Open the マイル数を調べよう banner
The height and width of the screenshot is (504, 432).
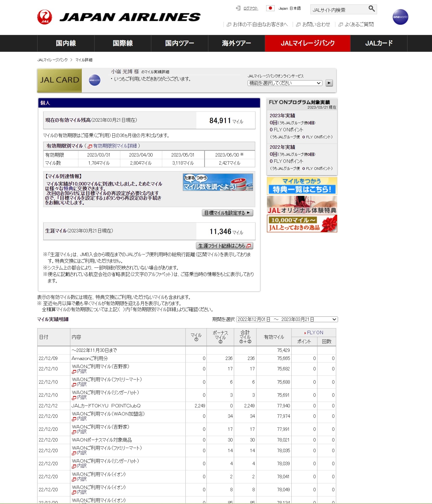[x=218, y=182]
